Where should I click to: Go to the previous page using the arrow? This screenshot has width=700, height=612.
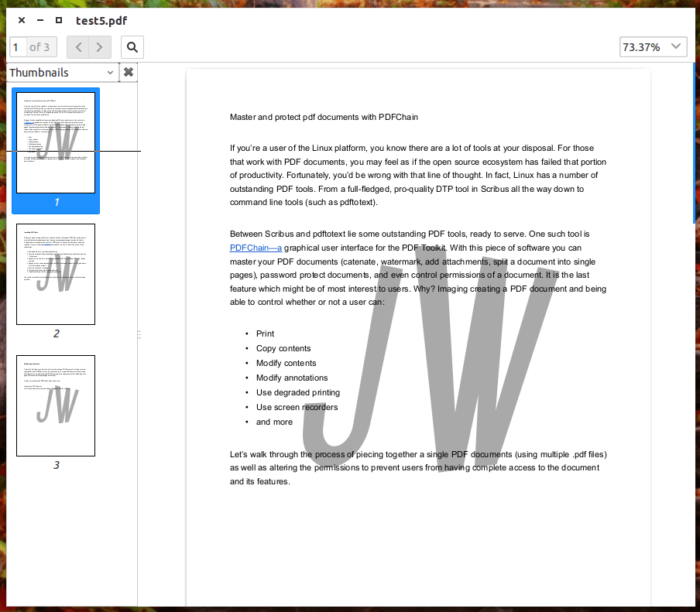point(79,46)
